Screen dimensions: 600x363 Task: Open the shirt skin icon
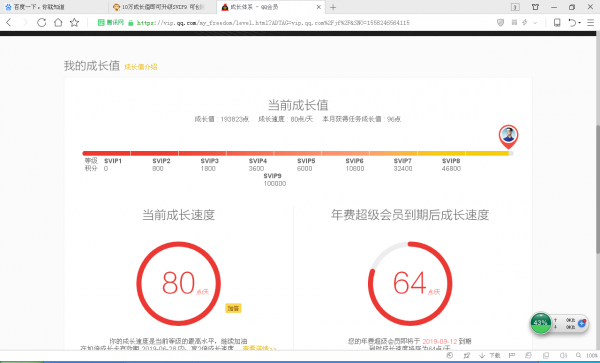point(535,7)
